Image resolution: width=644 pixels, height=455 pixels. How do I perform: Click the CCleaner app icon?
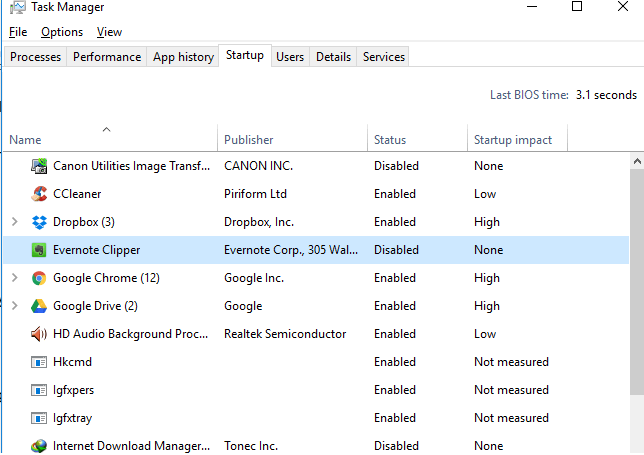click(x=39, y=194)
